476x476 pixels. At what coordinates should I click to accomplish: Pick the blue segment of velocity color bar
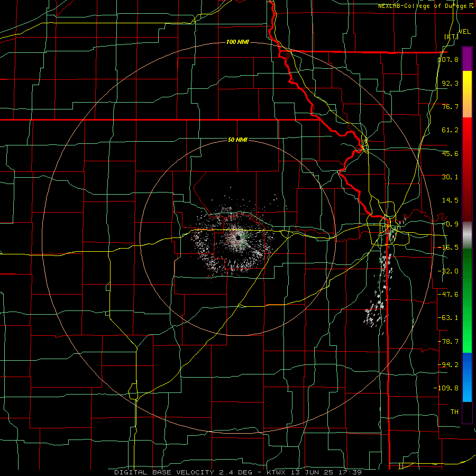pyautogui.click(x=467, y=377)
